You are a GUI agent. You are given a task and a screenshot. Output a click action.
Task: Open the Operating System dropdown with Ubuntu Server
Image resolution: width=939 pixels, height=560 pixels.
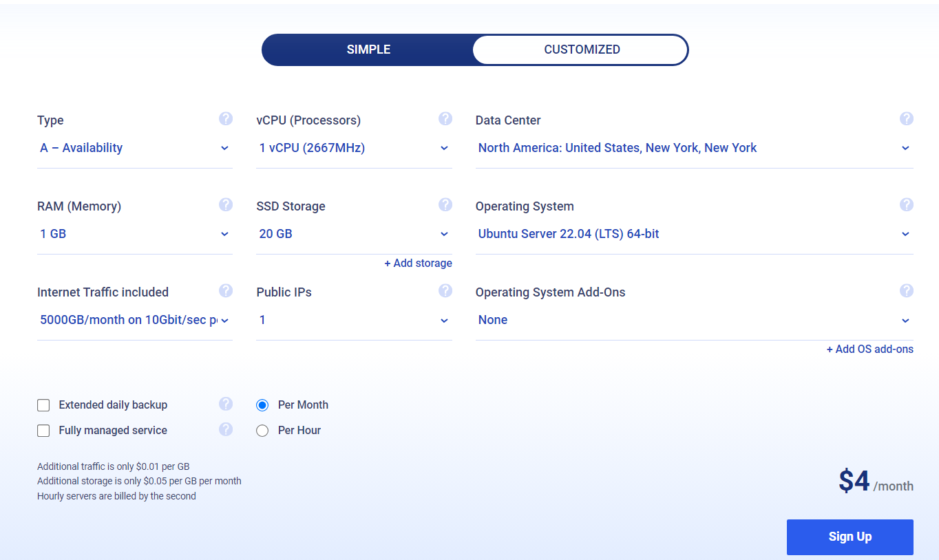coord(694,234)
